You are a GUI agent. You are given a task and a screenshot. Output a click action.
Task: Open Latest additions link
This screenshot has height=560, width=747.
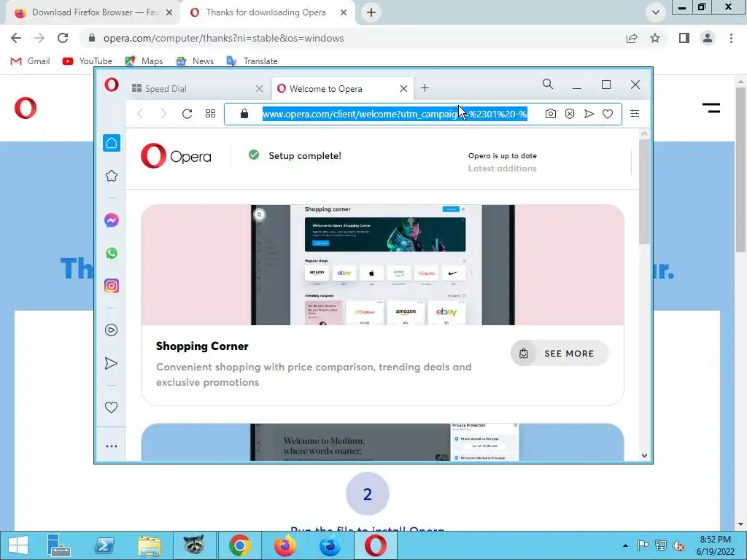502,168
